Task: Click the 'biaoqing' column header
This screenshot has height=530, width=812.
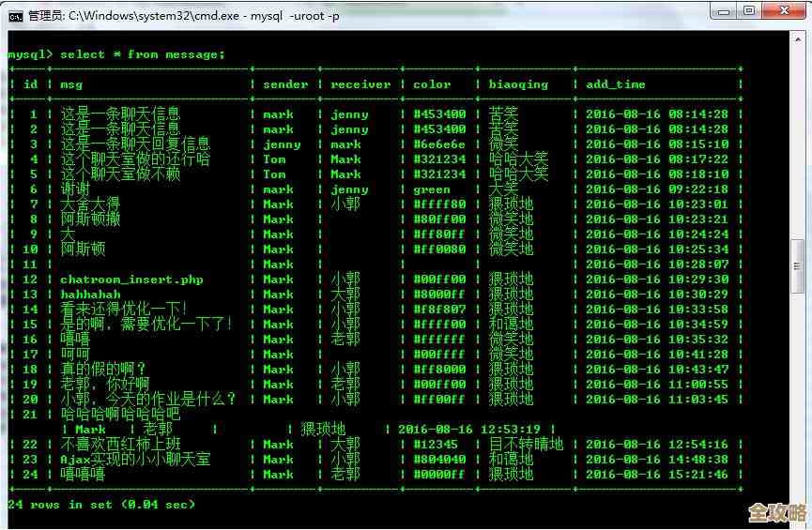Action: [518, 84]
